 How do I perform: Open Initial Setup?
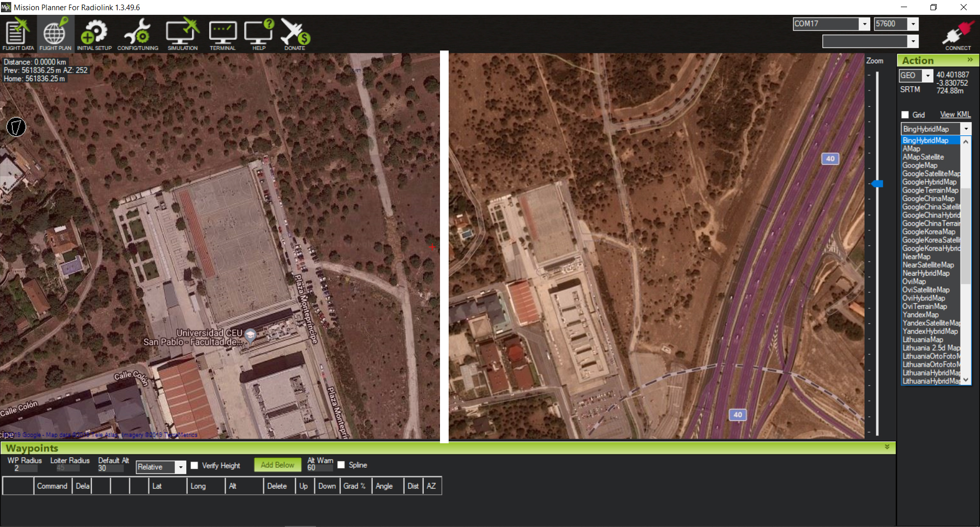coord(94,34)
